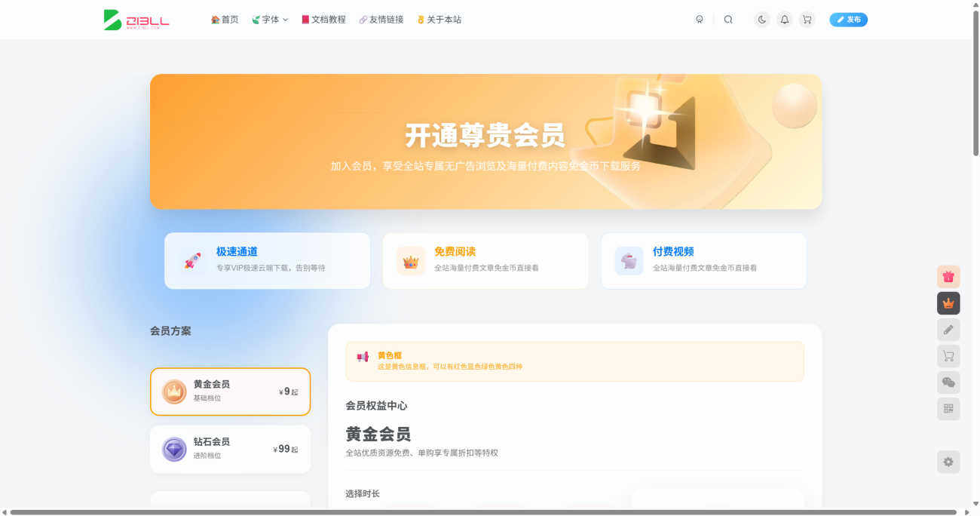Expand the 字体 dropdown menu
The image size is (980, 516).
point(270,20)
